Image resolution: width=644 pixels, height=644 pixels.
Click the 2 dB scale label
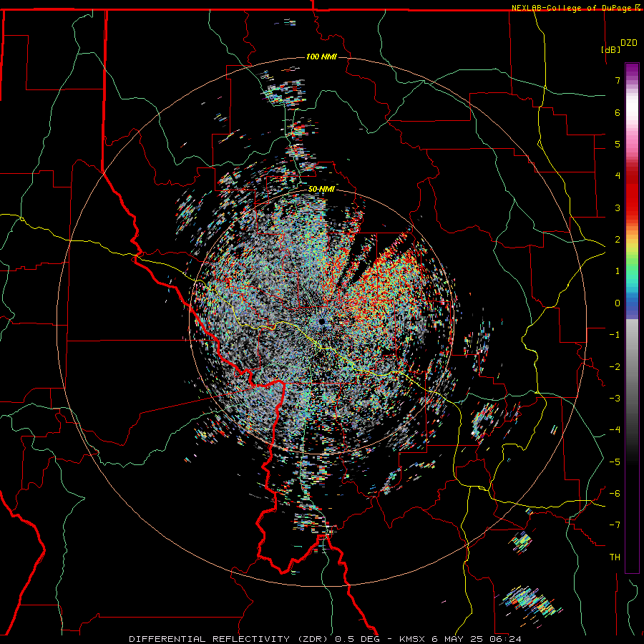click(x=618, y=240)
